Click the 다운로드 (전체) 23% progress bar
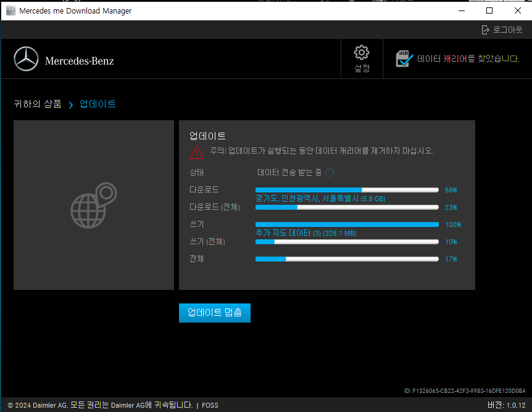The image size is (532, 412). pos(347,207)
